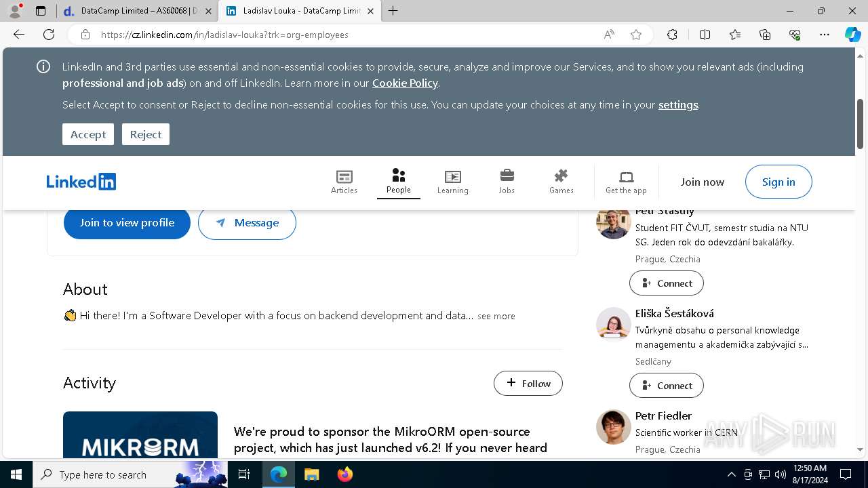Open Petr Fiedler's profile
868x488 pixels.
coord(663,415)
